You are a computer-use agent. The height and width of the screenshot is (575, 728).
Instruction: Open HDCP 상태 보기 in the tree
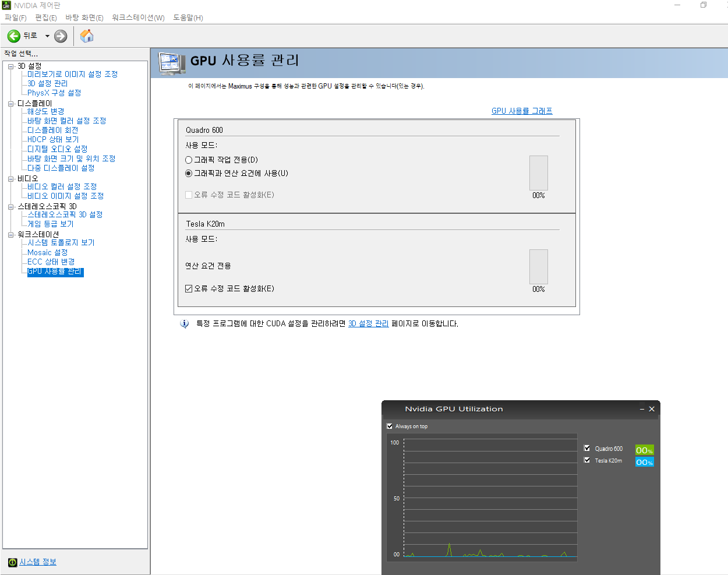(53, 140)
